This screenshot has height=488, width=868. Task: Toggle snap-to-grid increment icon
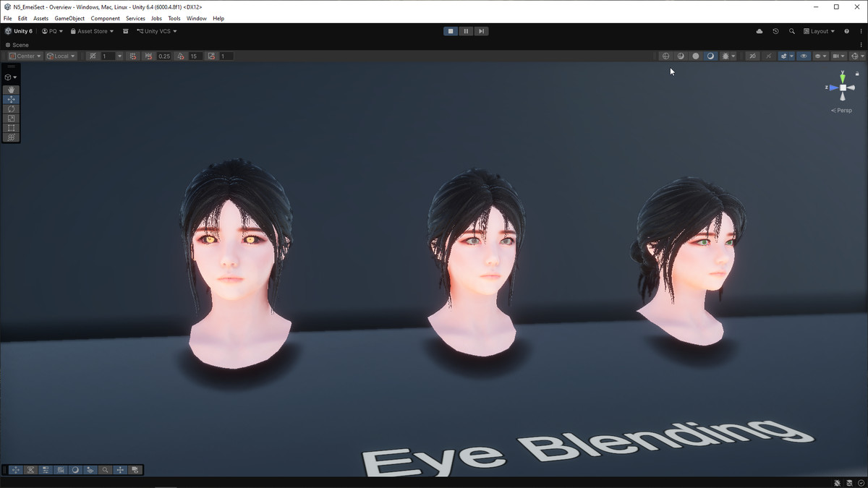[132, 56]
